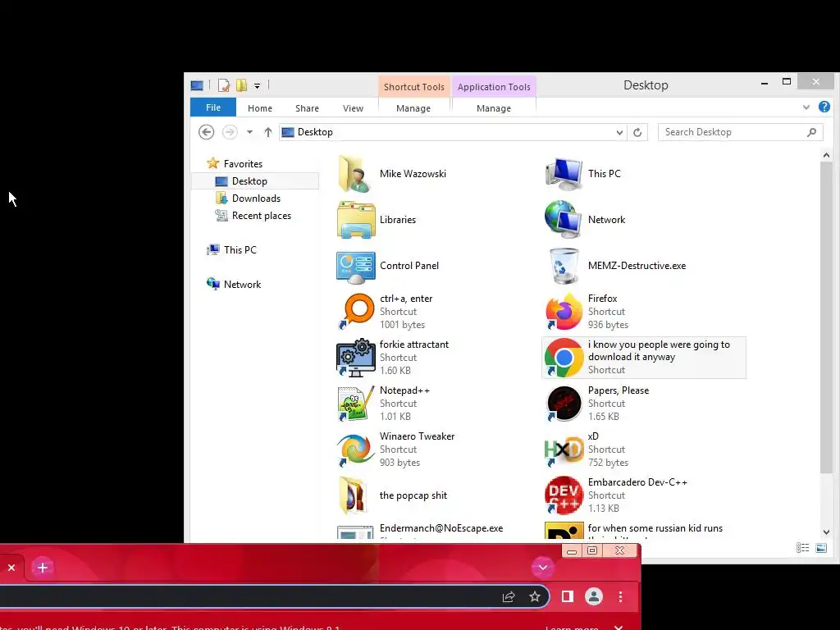Expand the address bar history dropdown
Image resolution: width=840 pixels, height=630 pixels.
pyautogui.click(x=619, y=132)
